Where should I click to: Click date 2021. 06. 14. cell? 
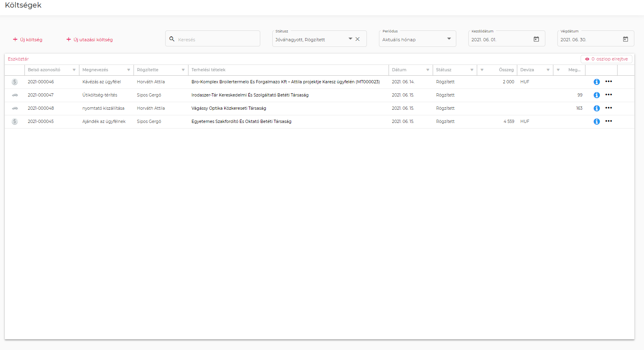point(403,82)
